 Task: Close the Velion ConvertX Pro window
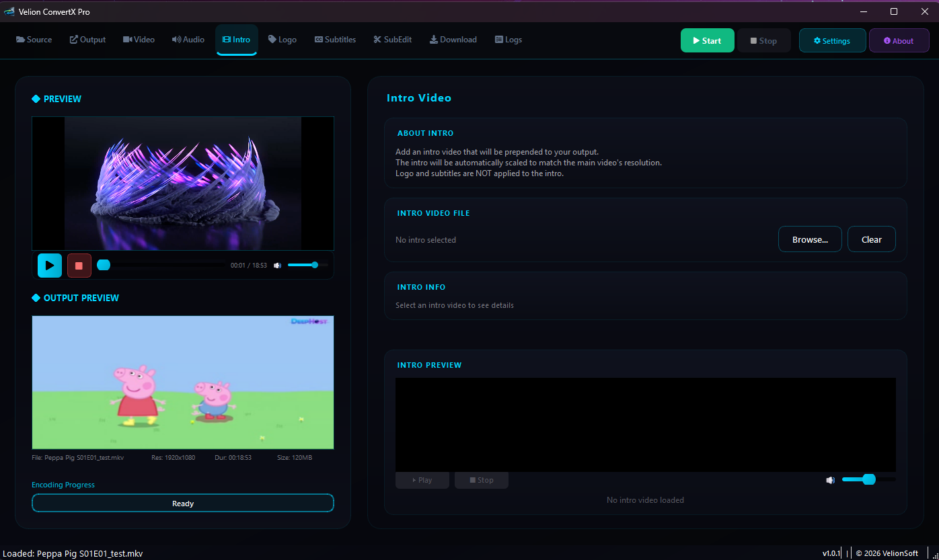(x=925, y=11)
